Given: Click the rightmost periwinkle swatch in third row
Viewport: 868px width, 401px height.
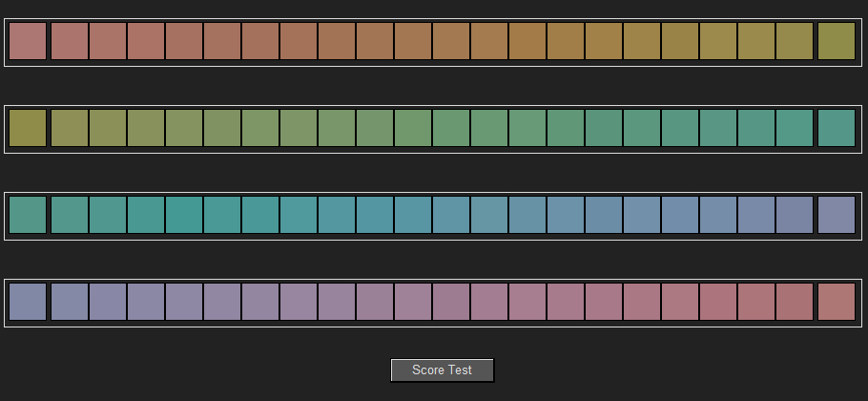Looking at the screenshot, I should point(836,215).
